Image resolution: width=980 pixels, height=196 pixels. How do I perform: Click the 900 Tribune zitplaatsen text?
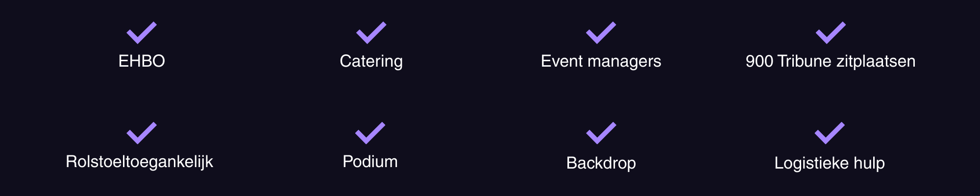pyautogui.click(x=830, y=61)
